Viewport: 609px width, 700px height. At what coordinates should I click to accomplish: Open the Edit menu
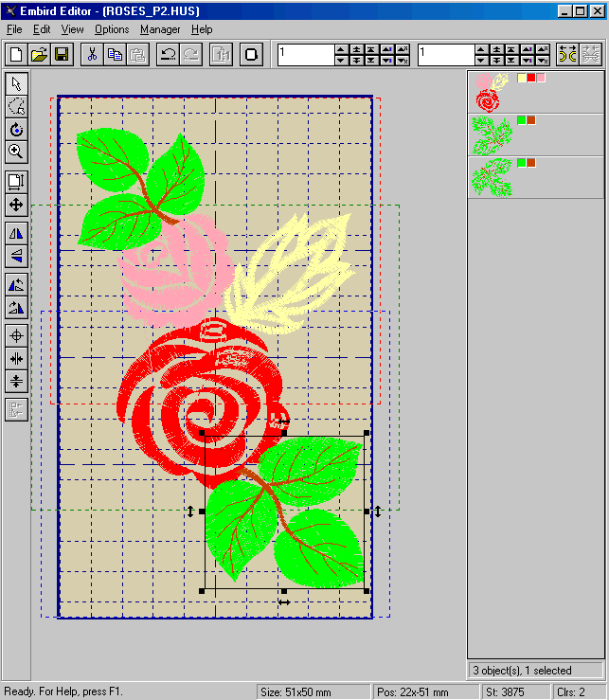point(42,29)
